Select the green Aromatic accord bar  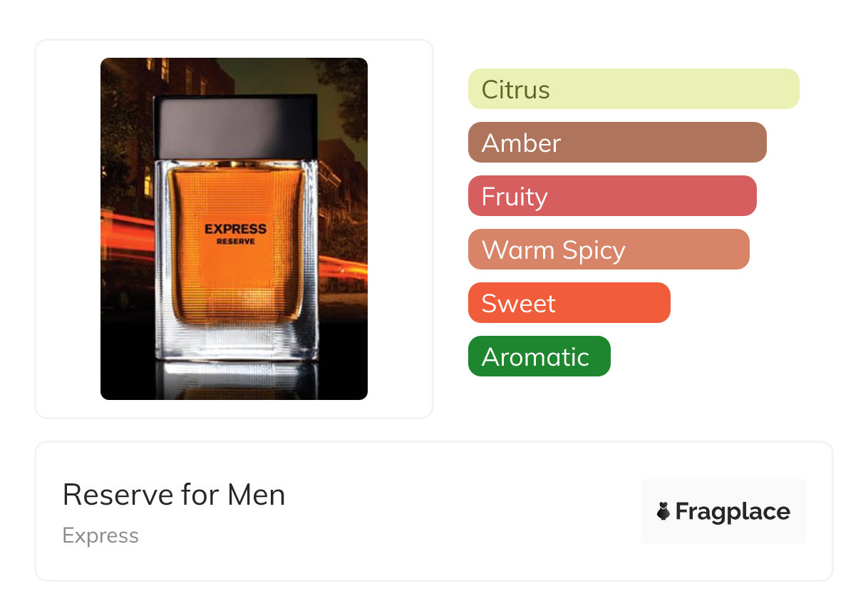tap(539, 356)
